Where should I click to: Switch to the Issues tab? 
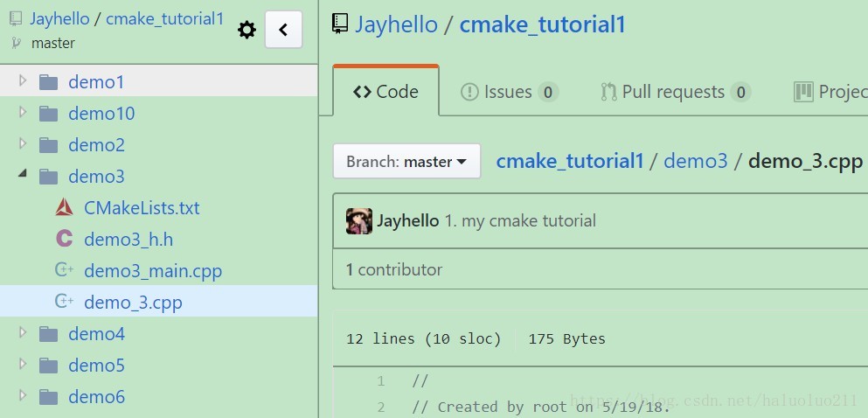click(x=510, y=92)
